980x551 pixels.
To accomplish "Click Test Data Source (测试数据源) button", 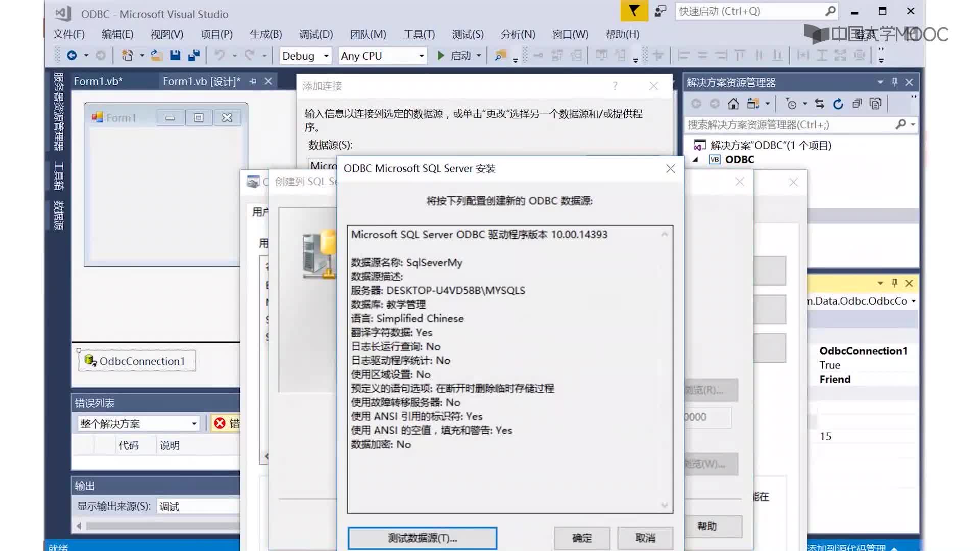I will [422, 538].
